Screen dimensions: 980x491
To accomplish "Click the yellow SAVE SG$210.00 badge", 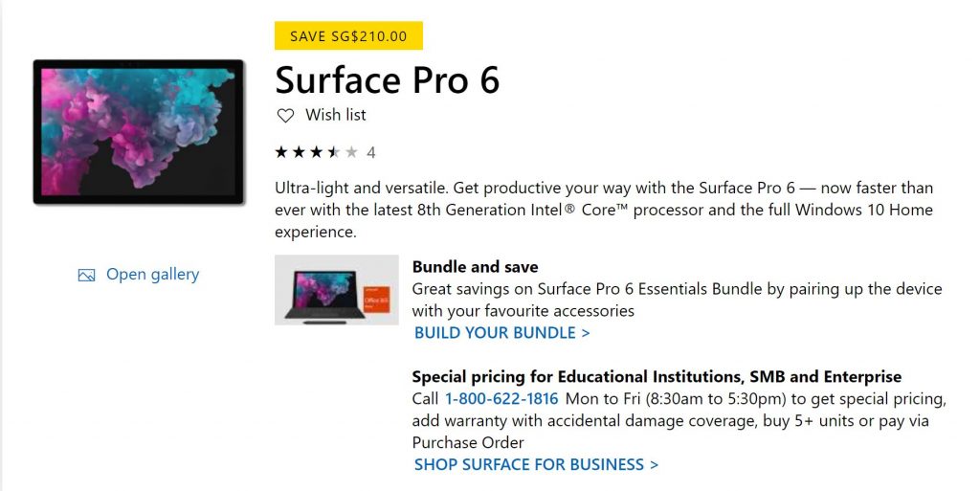I will pyautogui.click(x=348, y=36).
